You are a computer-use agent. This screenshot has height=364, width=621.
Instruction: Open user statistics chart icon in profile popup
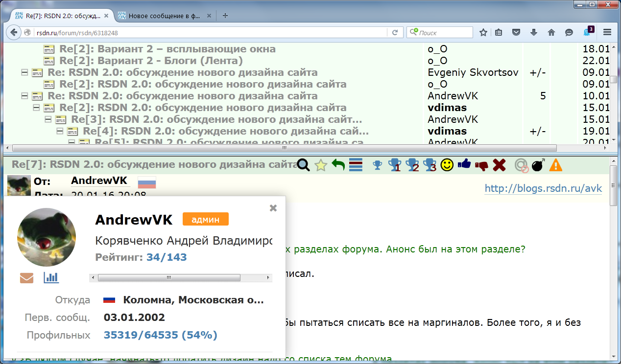point(51,277)
